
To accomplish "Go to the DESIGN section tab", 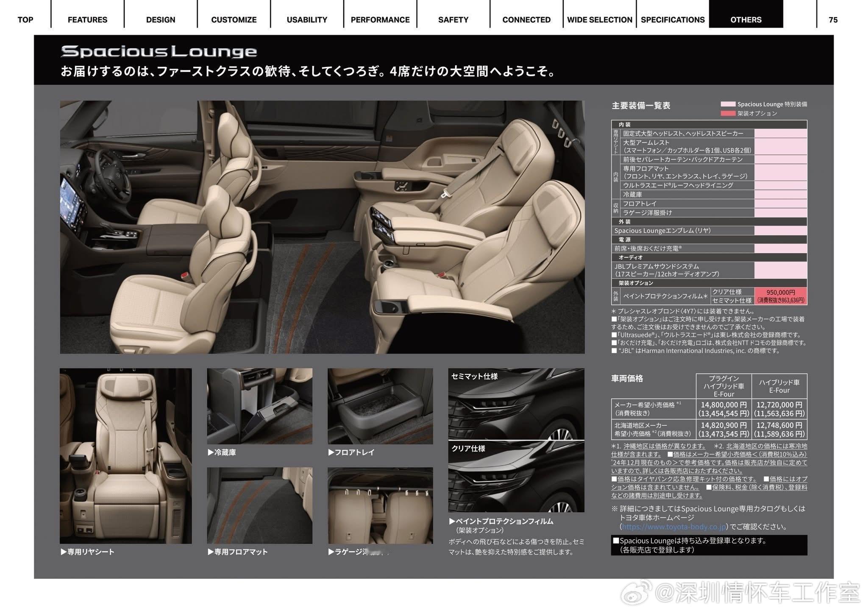I will [161, 20].
